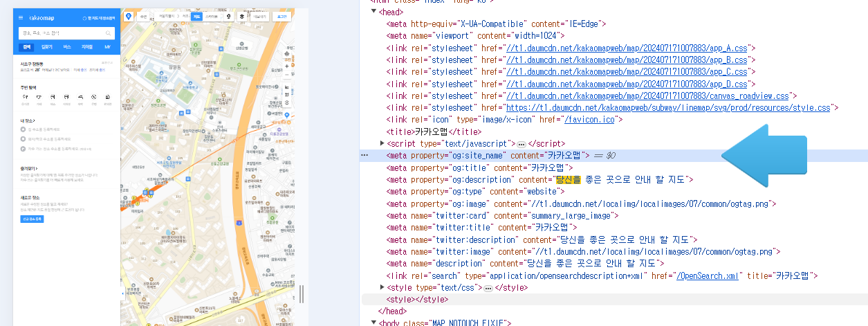868x326 pixels.
Task: Click the blue location pin icon on map toolbar
Action: (129, 17)
